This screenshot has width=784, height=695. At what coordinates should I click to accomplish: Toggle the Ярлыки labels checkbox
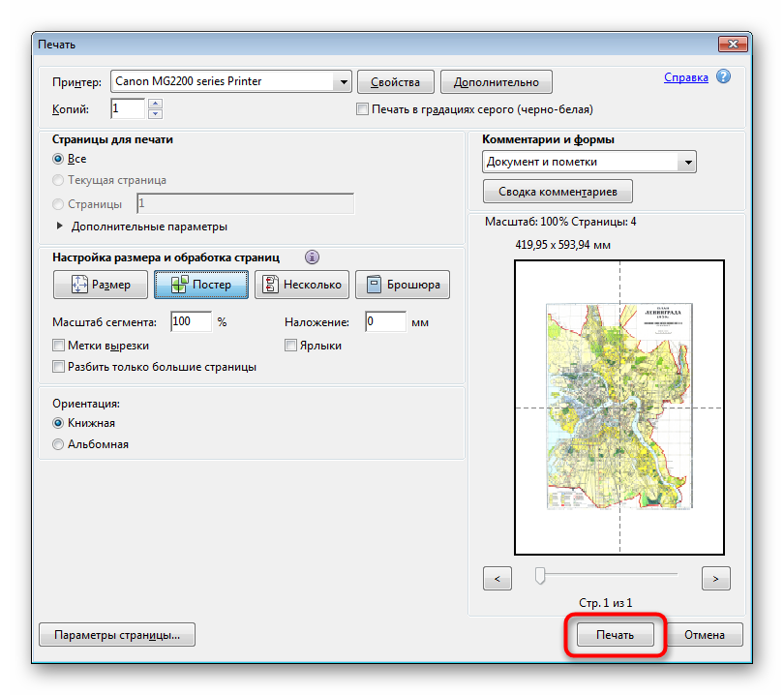coord(290,346)
